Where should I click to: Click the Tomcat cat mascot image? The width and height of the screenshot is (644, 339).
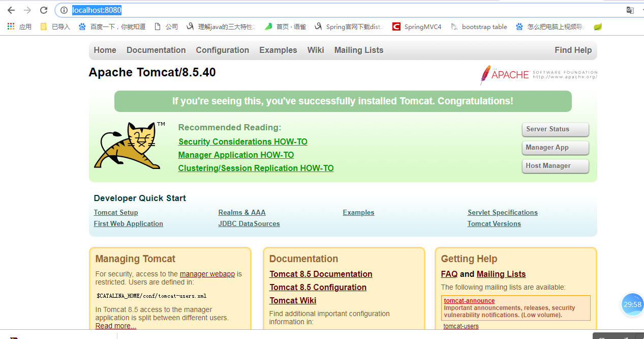130,146
